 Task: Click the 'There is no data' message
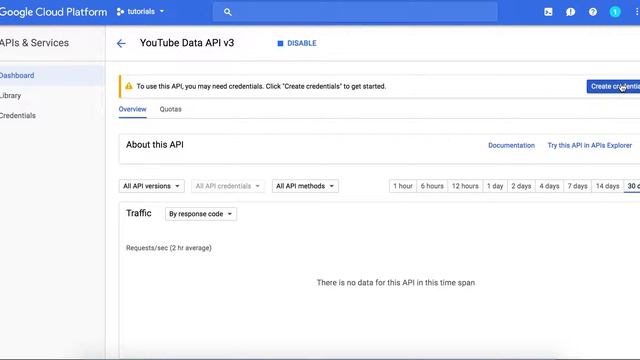396,282
